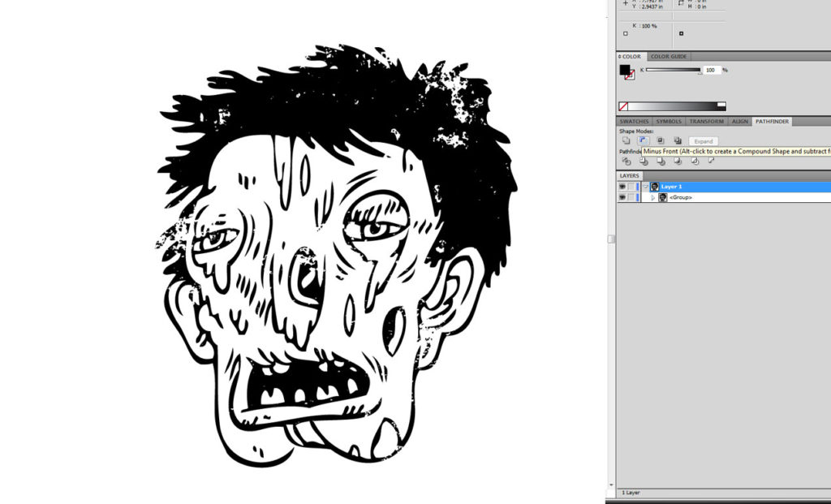Screen dimensions: 831x504
Task: Click the K value field showing 100
Action: (711, 70)
